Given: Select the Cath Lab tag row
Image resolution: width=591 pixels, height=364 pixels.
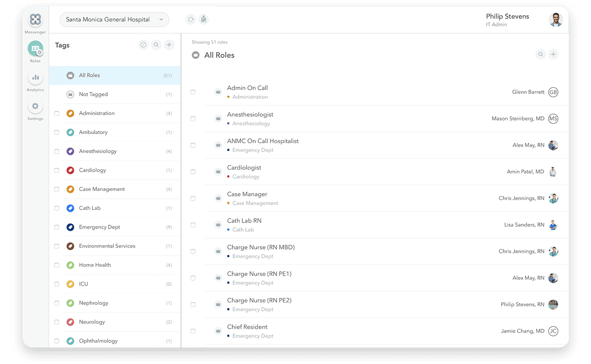Looking at the screenshot, I should pyautogui.click(x=115, y=208).
